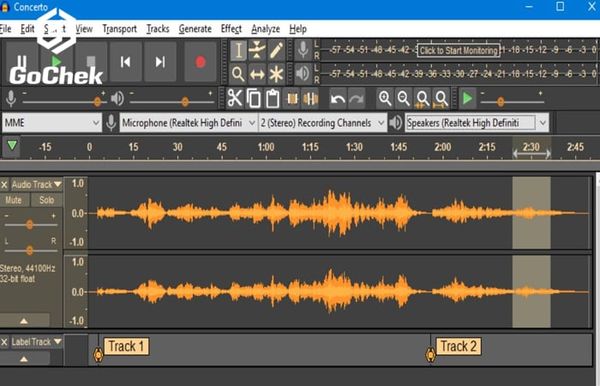The image size is (600, 386).
Task: Stop playback with the Stop button
Action: (x=91, y=62)
